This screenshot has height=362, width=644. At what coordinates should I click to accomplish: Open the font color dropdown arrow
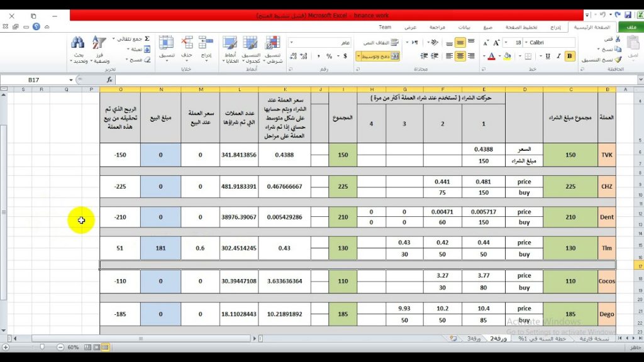click(x=484, y=56)
